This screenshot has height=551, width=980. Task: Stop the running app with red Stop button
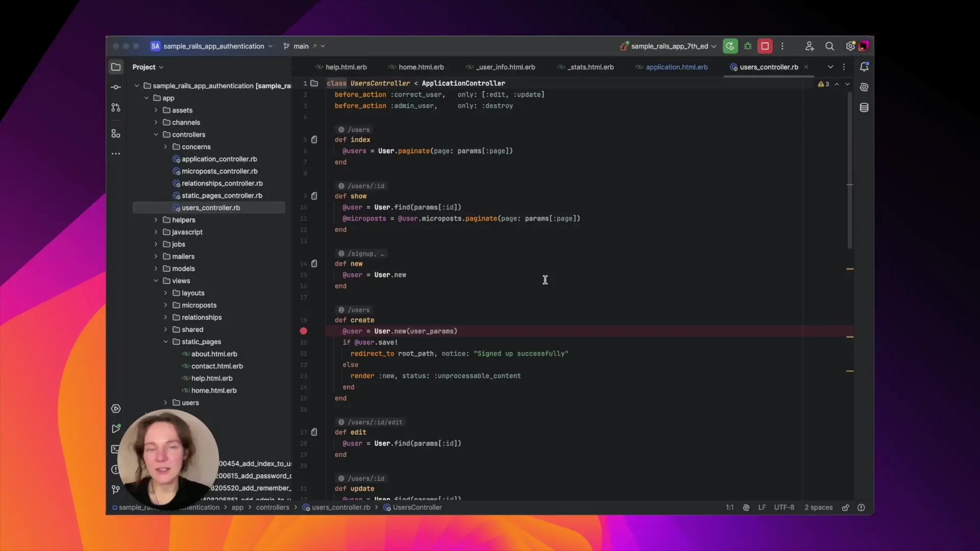coord(765,46)
